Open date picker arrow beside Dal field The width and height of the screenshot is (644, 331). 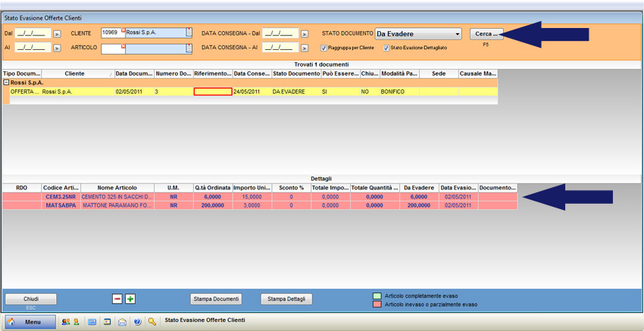tap(57, 34)
